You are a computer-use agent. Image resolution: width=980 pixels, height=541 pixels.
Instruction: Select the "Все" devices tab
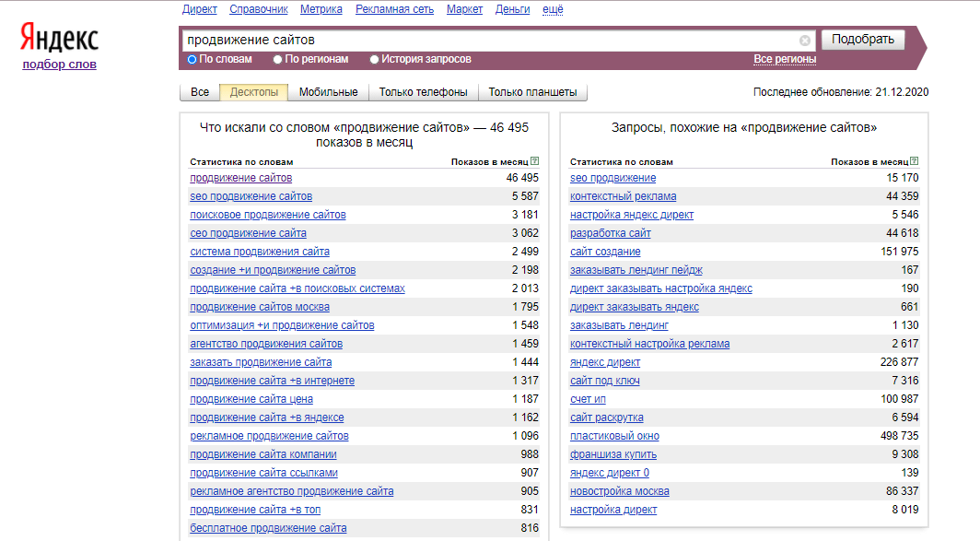pos(200,92)
